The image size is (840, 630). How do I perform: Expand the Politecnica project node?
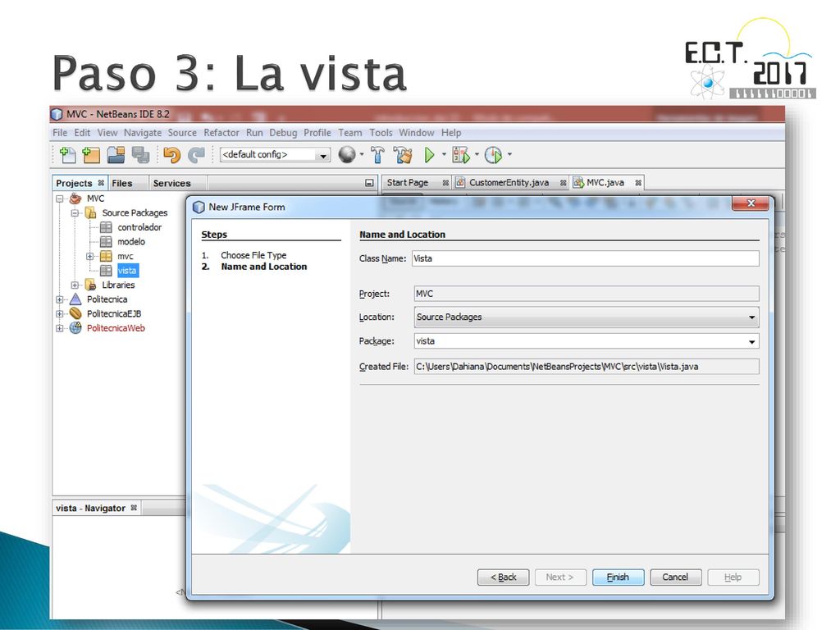click(x=60, y=299)
